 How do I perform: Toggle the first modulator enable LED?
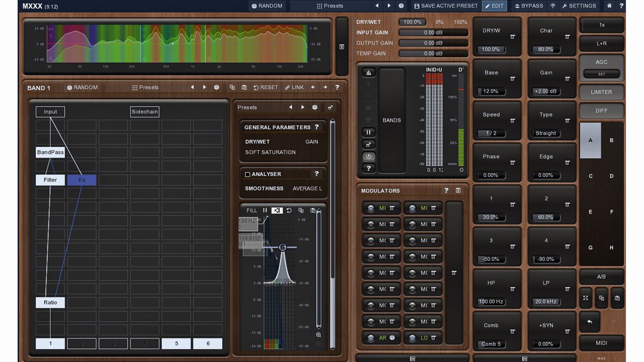370,208
